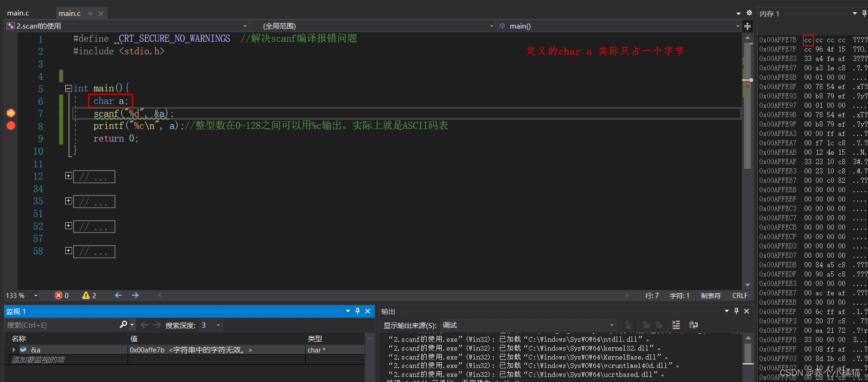Go to previous watch search result
The width and height of the screenshot is (868, 382).
[144, 325]
